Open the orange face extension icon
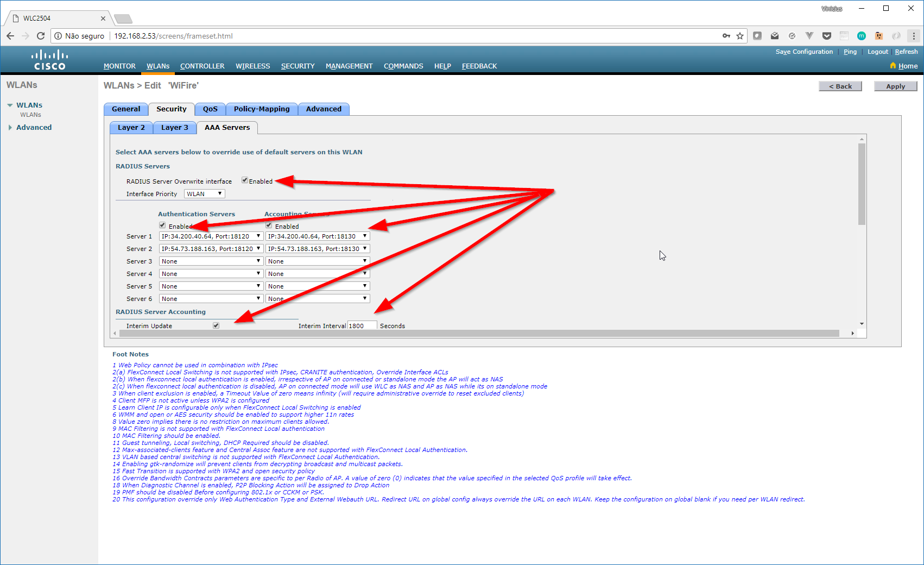 879,36
